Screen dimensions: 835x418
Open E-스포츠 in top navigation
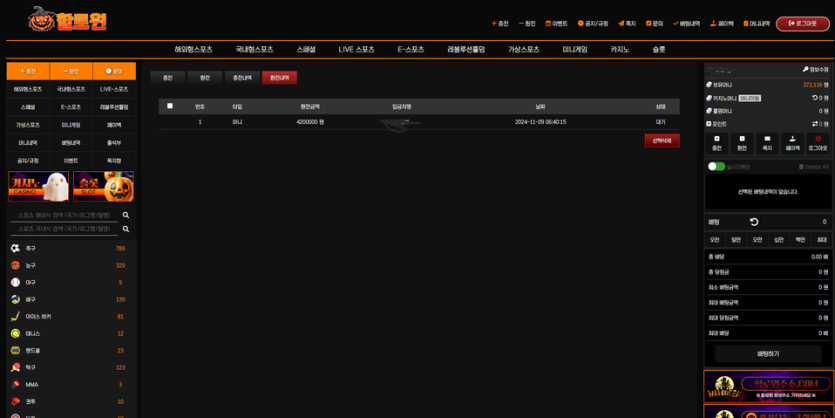tap(411, 50)
